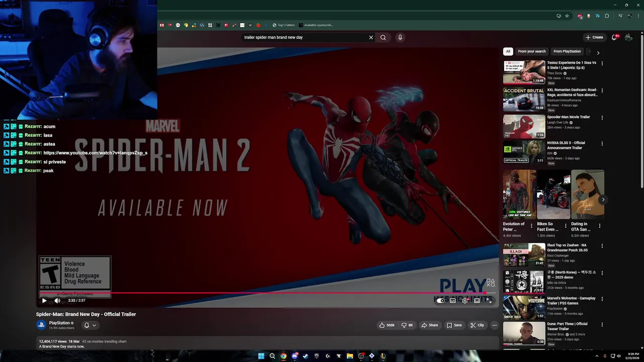
Task: Open the Testez Experiente De 1 Stea video thumbnail
Action: [x=524, y=72]
